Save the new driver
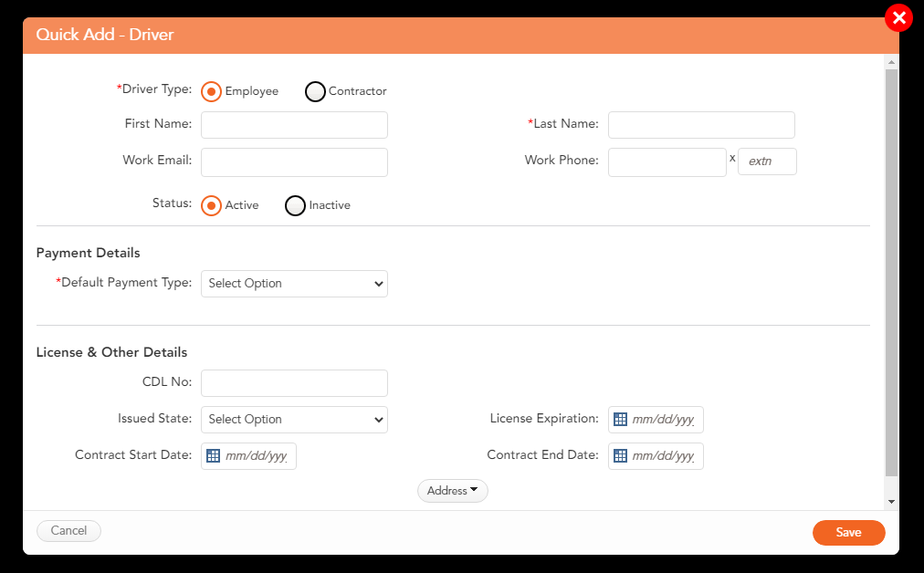This screenshot has width=924, height=573. coord(848,532)
